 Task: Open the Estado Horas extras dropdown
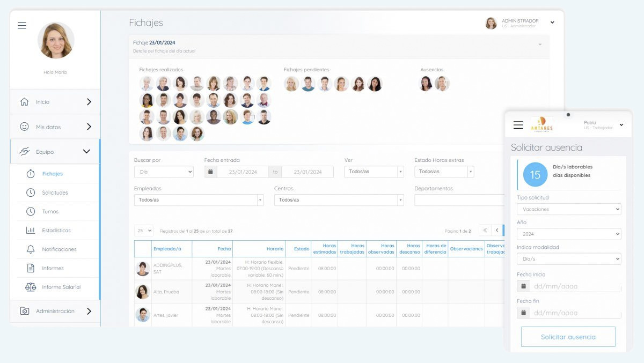444,172
